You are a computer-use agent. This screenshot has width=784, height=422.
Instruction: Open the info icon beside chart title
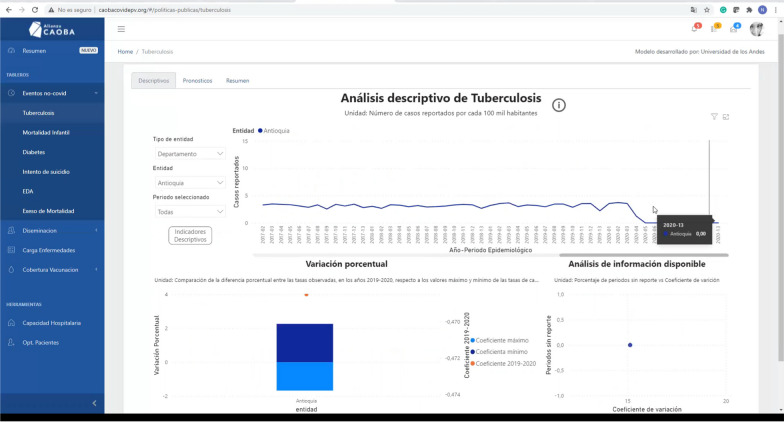pyautogui.click(x=559, y=105)
